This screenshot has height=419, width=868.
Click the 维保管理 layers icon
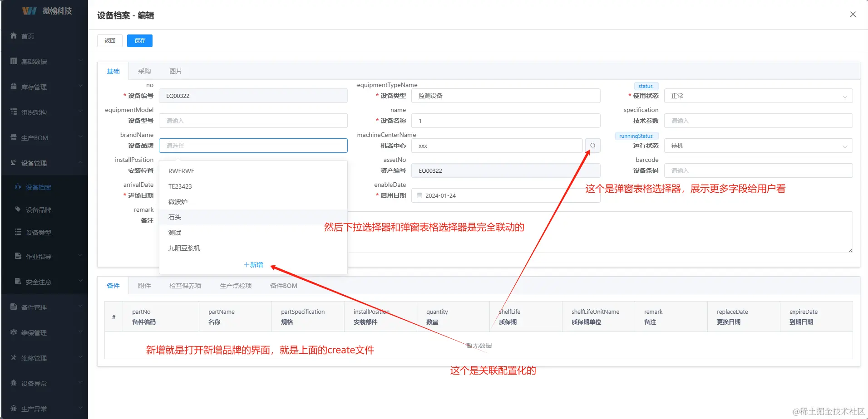point(14,332)
